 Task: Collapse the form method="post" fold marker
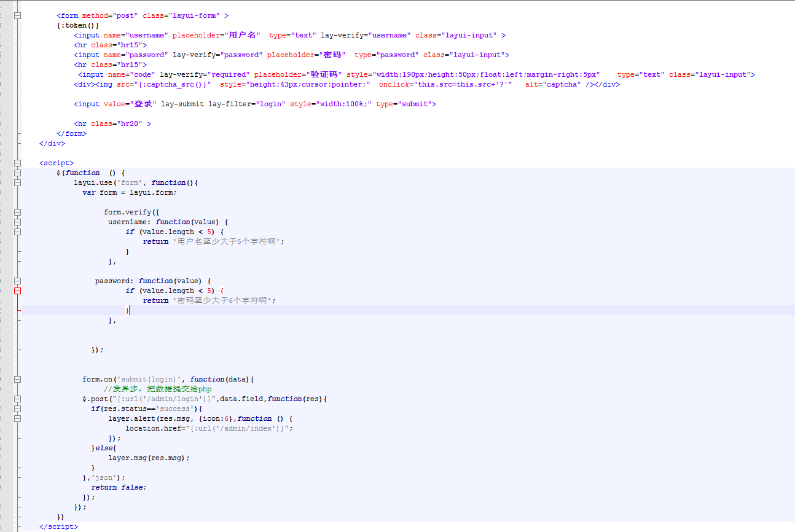pyautogui.click(x=17, y=15)
